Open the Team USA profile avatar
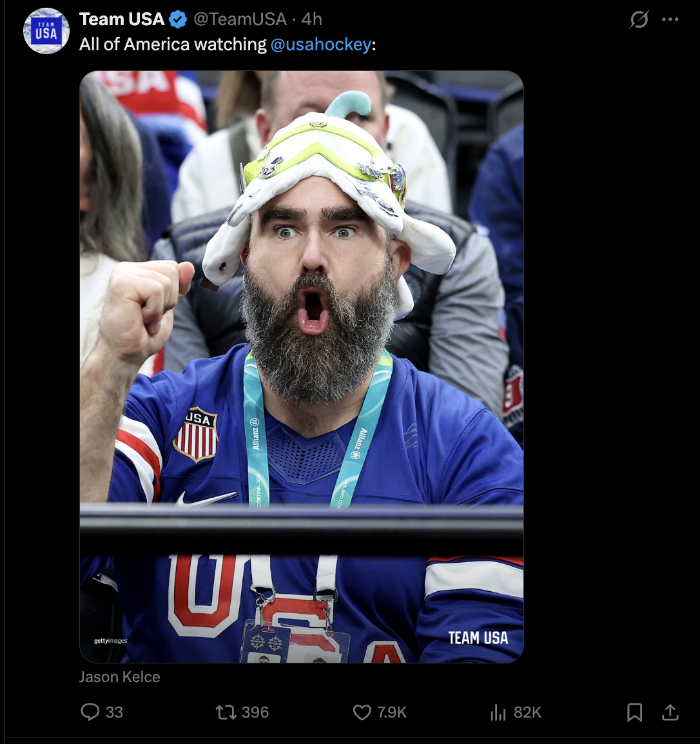700x744 pixels. (46, 31)
